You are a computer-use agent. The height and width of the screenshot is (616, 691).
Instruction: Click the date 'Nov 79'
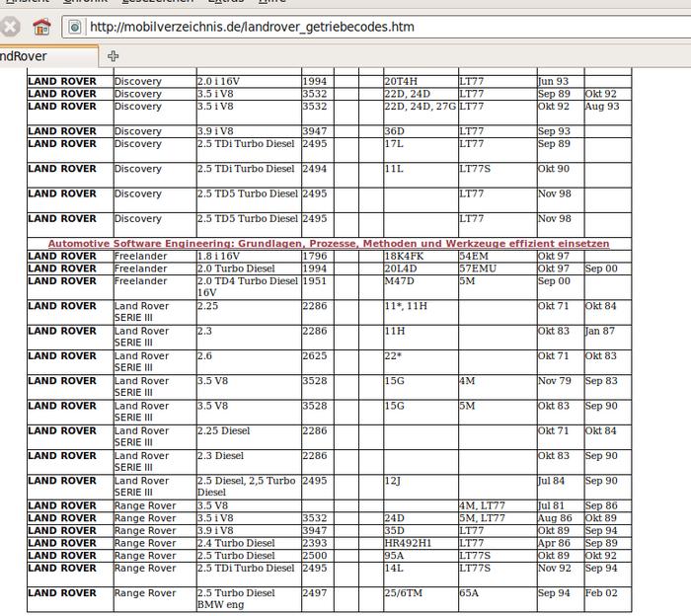555,381
